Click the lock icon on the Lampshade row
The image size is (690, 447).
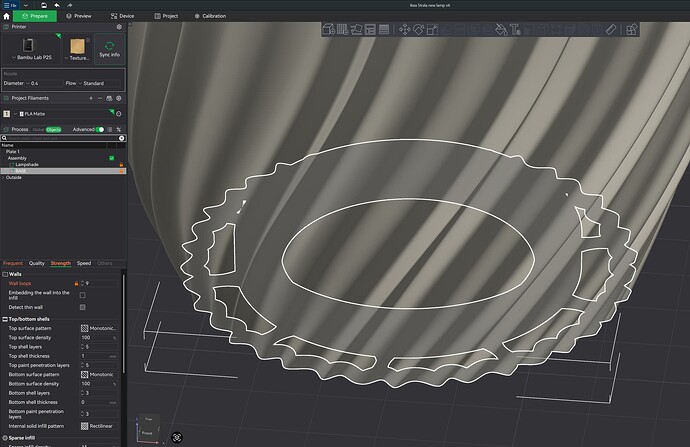coord(121,165)
